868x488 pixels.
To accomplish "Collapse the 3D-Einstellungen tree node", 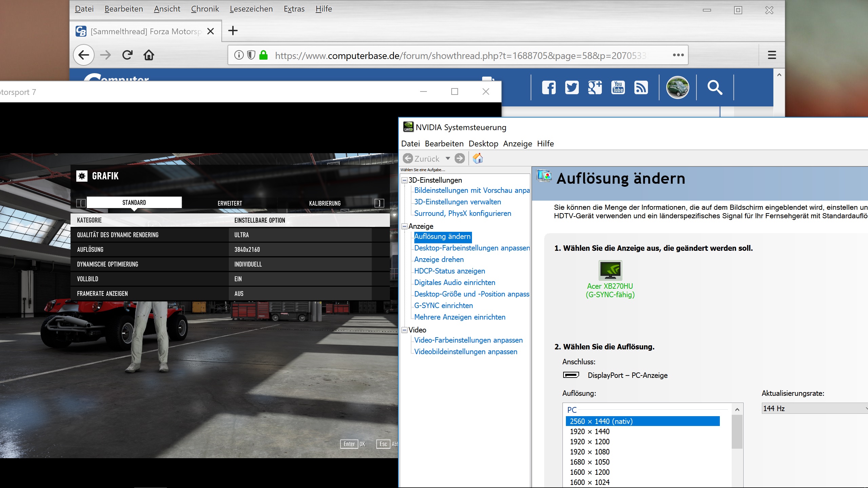I will (x=404, y=180).
